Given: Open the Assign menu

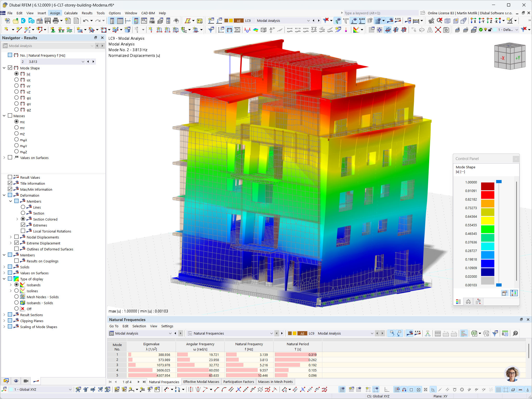Looking at the screenshot, I should pos(55,13).
